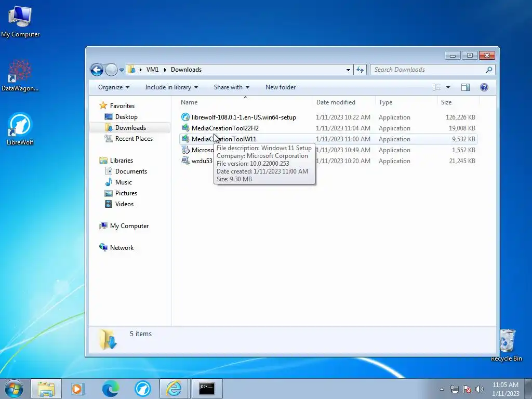The image size is (532, 399).
Task: Select Pictures library
Action: (x=126, y=193)
